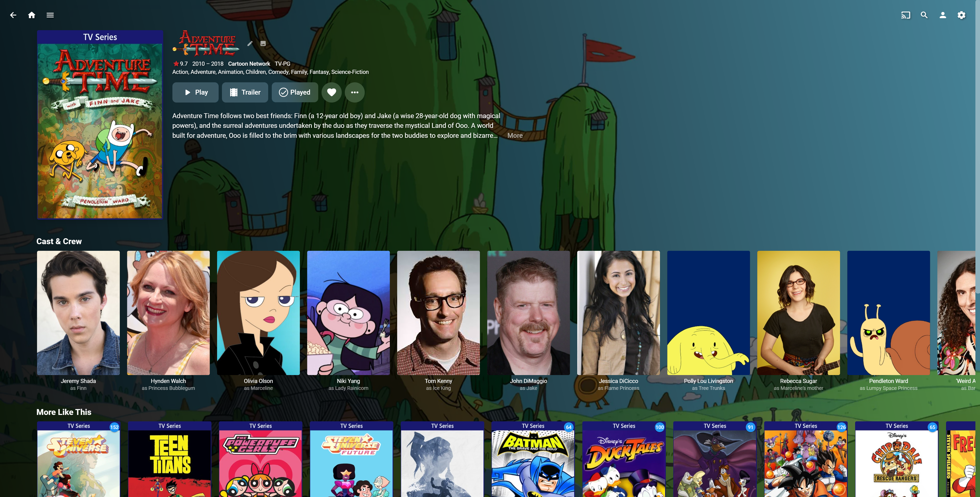Viewport: 980px width, 497px height.
Task: Open Rebecca Sugar's cast photo
Action: [x=798, y=313]
